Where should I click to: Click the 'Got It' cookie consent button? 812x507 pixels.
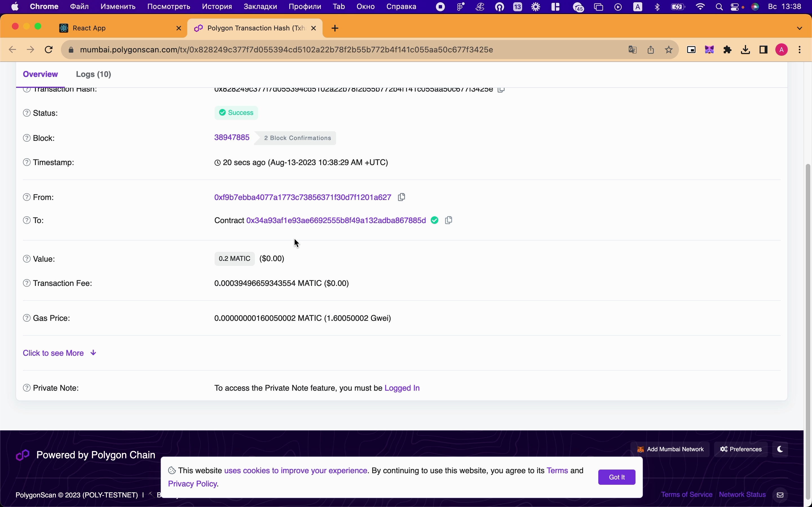point(617,477)
